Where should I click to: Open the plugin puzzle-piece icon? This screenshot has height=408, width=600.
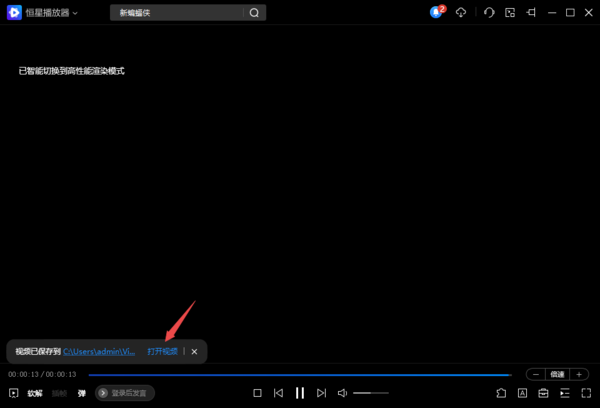pos(501,393)
